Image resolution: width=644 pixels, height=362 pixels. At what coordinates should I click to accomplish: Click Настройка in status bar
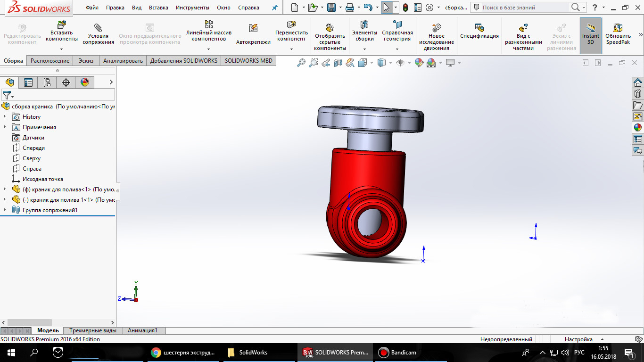point(578,339)
